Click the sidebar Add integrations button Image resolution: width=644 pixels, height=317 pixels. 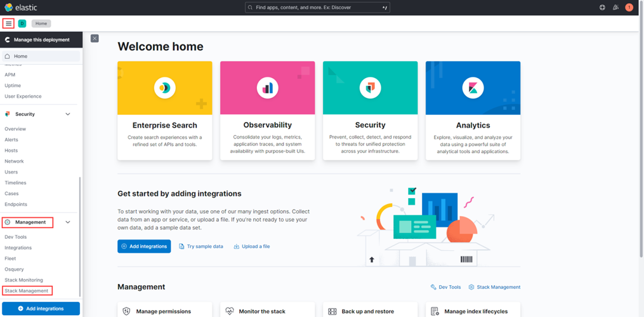(x=41, y=308)
